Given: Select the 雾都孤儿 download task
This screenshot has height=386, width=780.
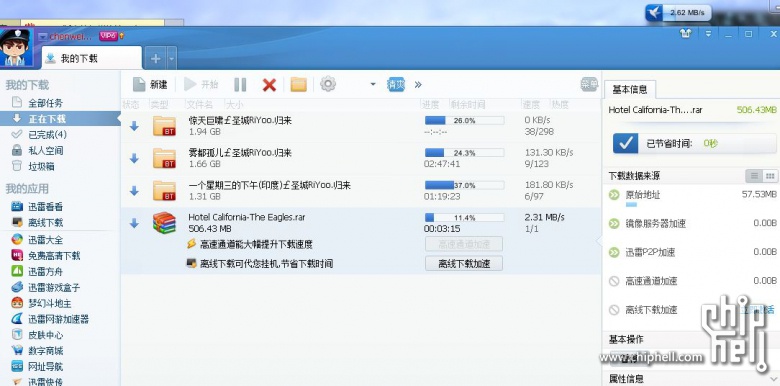Looking at the screenshot, I should pos(361,159).
